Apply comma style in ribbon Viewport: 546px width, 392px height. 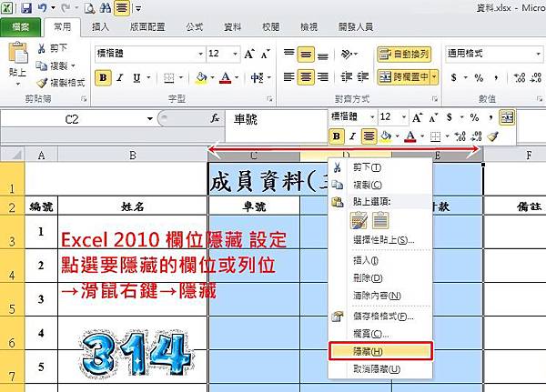pyautogui.click(x=496, y=77)
